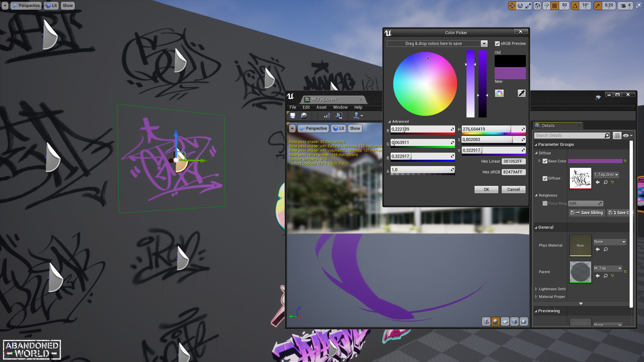Toggle world coordinate system globe icon
The height and width of the screenshot is (362, 644).
(x=537, y=6)
